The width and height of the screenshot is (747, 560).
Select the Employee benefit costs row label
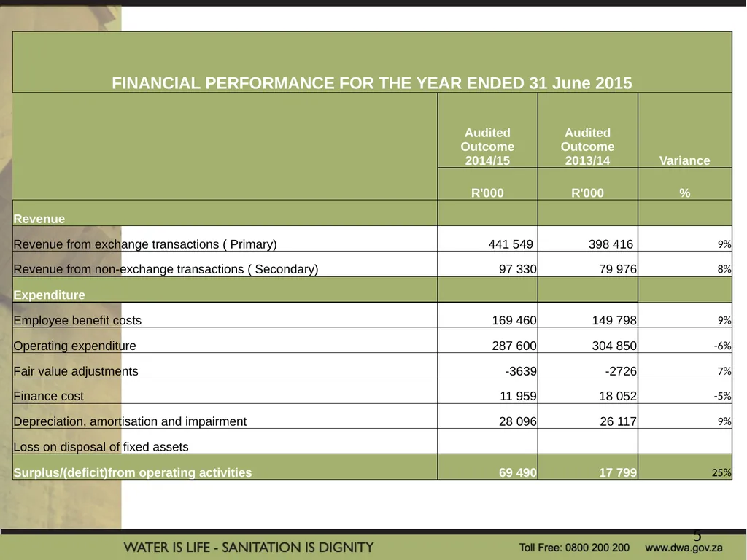pos(77,321)
